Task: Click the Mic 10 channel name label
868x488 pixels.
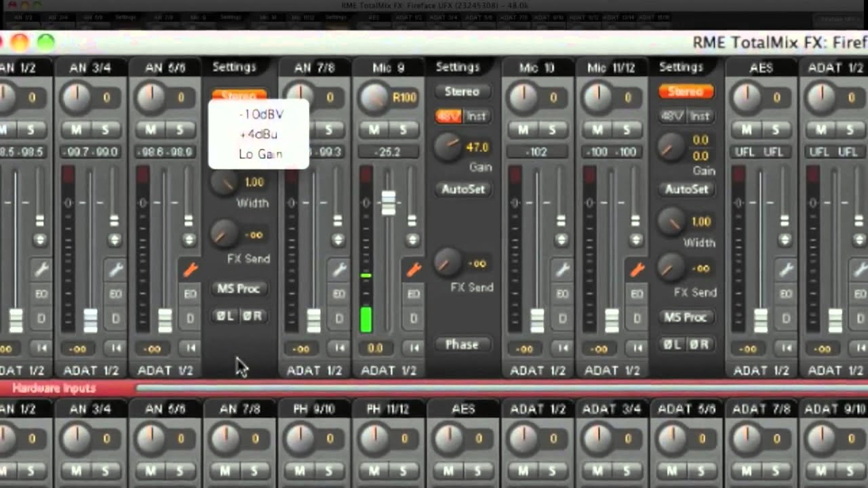Action: point(538,68)
